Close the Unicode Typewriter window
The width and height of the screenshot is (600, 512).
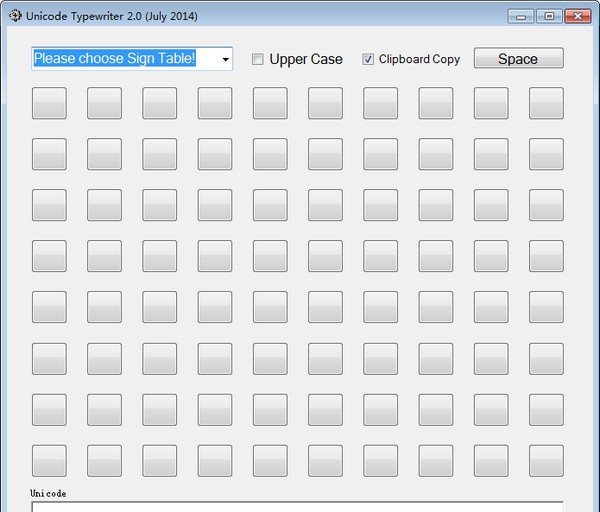(x=577, y=16)
